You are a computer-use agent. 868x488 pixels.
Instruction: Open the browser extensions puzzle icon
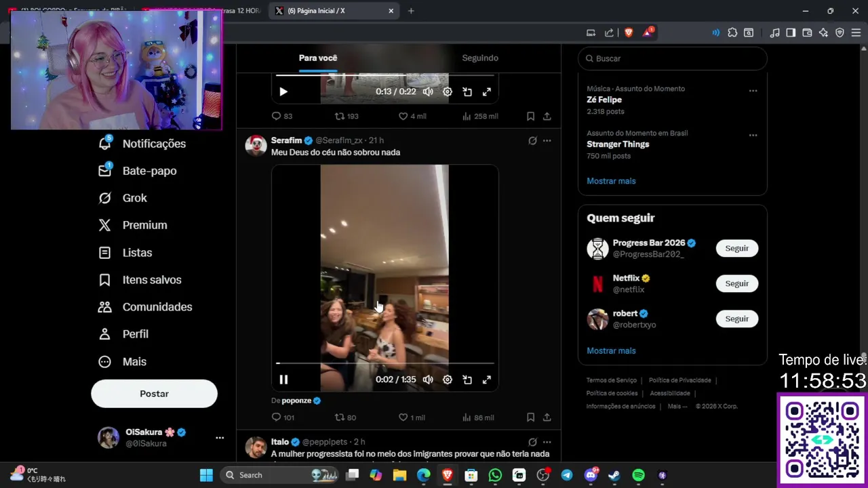(732, 33)
